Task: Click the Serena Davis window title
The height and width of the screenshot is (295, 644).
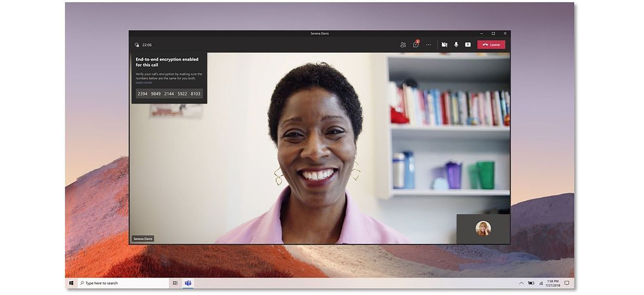Action: coord(320,34)
